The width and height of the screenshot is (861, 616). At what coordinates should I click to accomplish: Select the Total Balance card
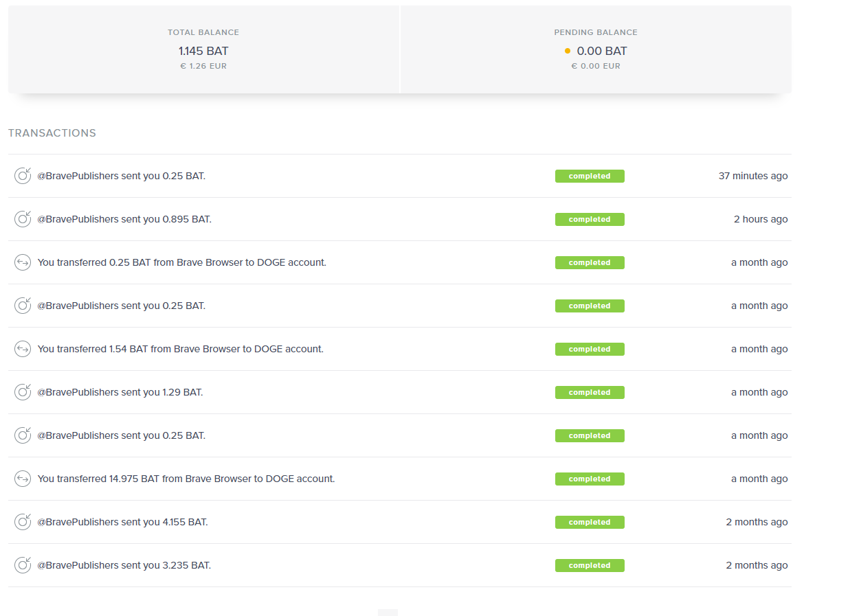(203, 49)
